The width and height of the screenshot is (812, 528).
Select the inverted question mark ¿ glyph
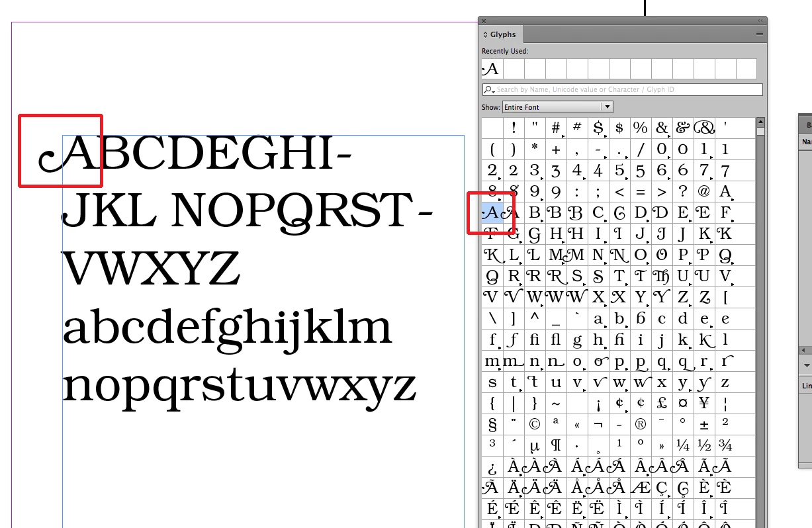pos(492,467)
